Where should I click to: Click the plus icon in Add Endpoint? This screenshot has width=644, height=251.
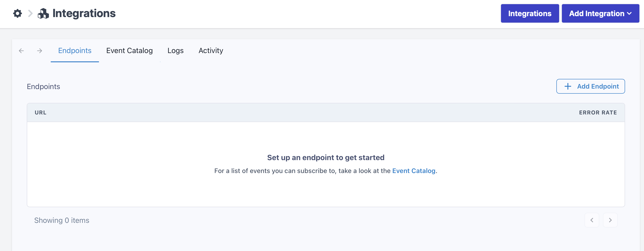pos(568,86)
